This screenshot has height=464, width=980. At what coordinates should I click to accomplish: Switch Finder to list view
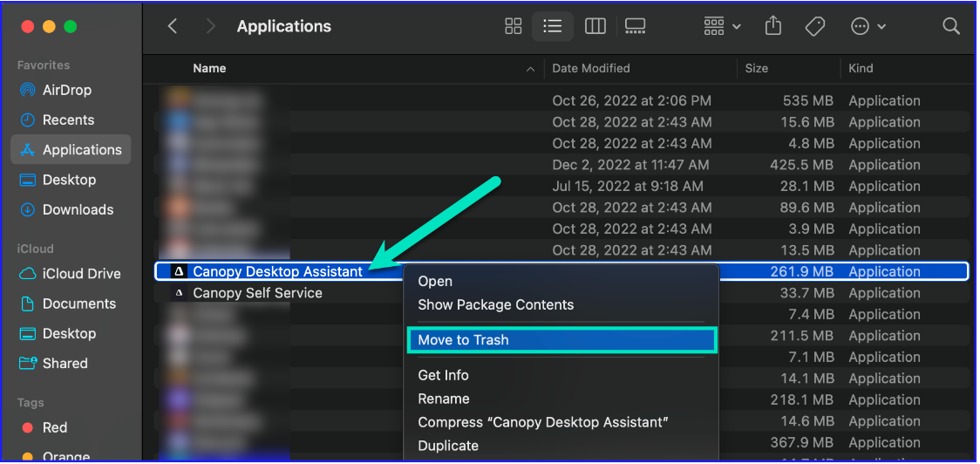[x=553, y=26]
